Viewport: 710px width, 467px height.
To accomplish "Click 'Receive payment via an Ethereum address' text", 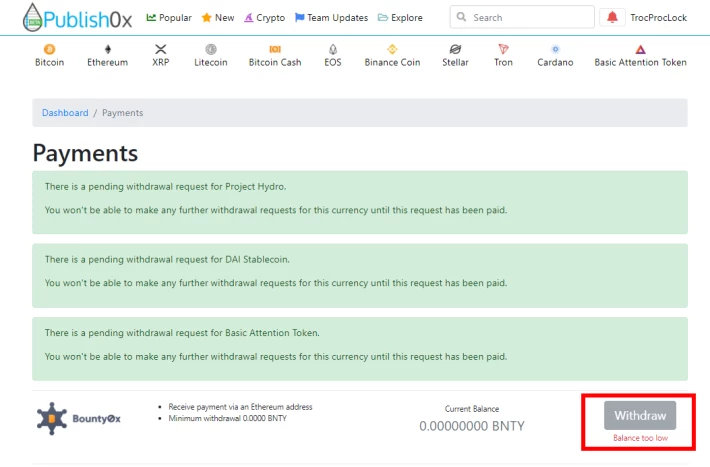I will pyautogui.click(x=240, y=407).
